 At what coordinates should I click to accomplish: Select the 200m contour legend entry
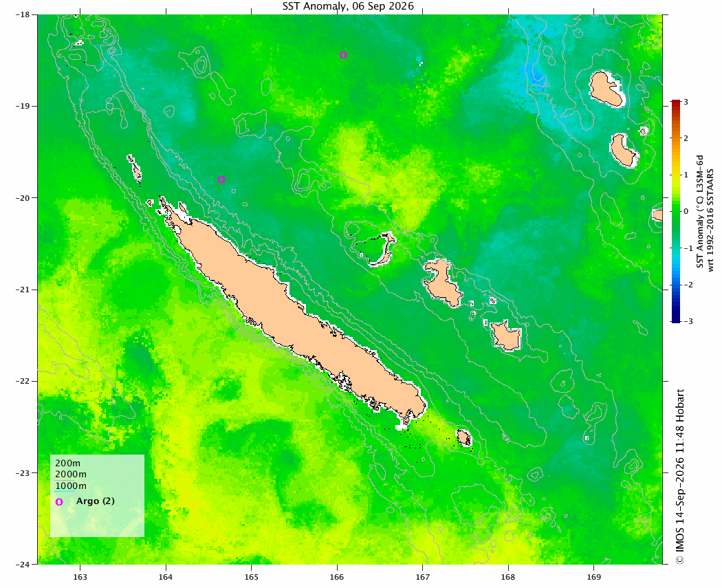(x=67, y=464)
